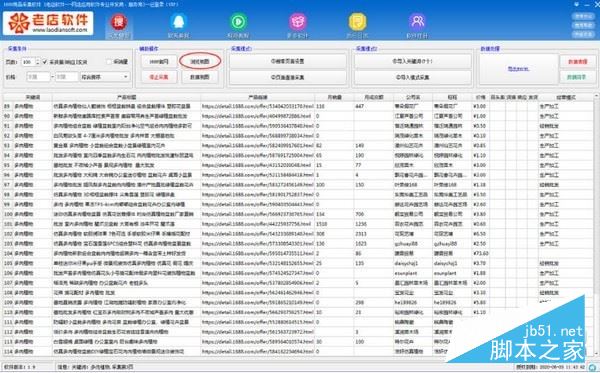Sort by the product title column header

126,97
